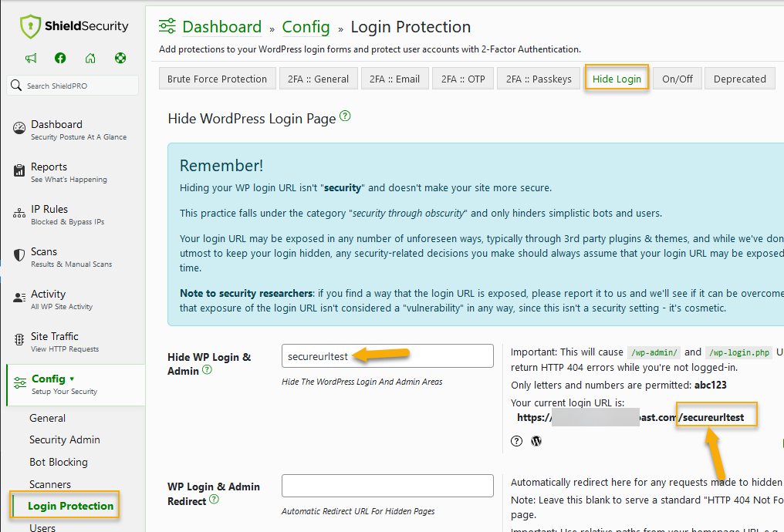Click the 'Remember!' notice heading
Screen dimensions: 784x532
point(221,165)
